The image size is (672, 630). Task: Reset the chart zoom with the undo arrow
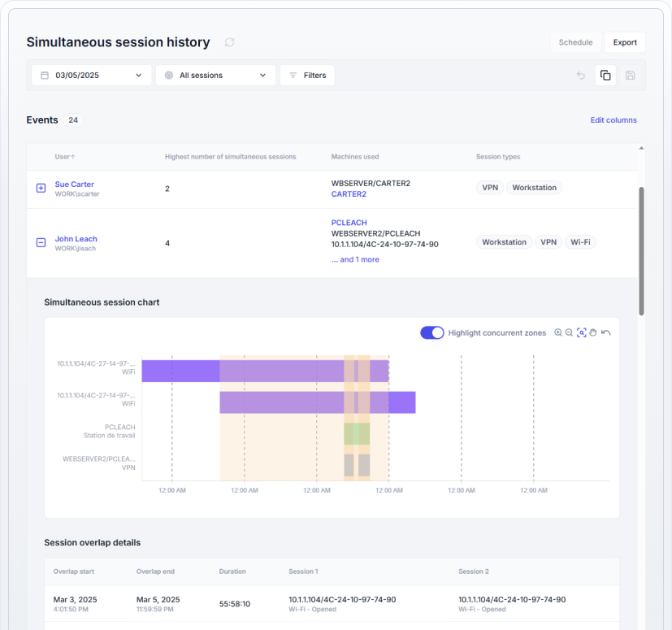(x=605, y=332)
